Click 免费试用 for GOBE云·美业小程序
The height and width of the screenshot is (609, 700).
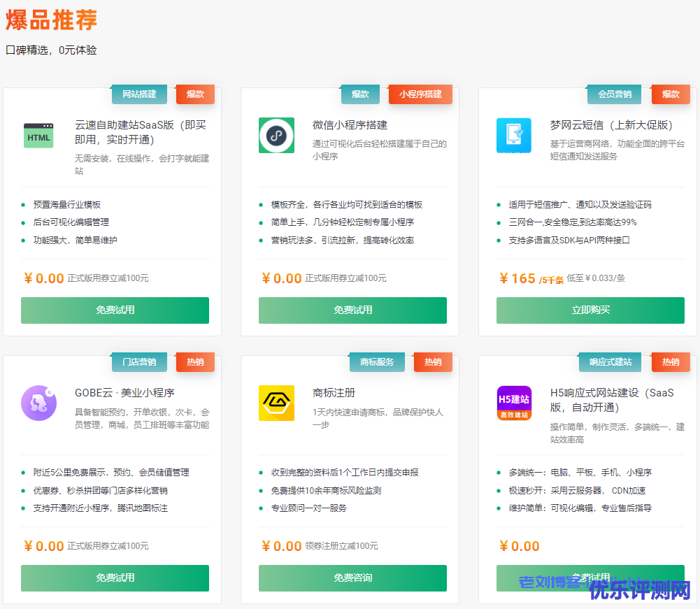(x=115, y=578)
